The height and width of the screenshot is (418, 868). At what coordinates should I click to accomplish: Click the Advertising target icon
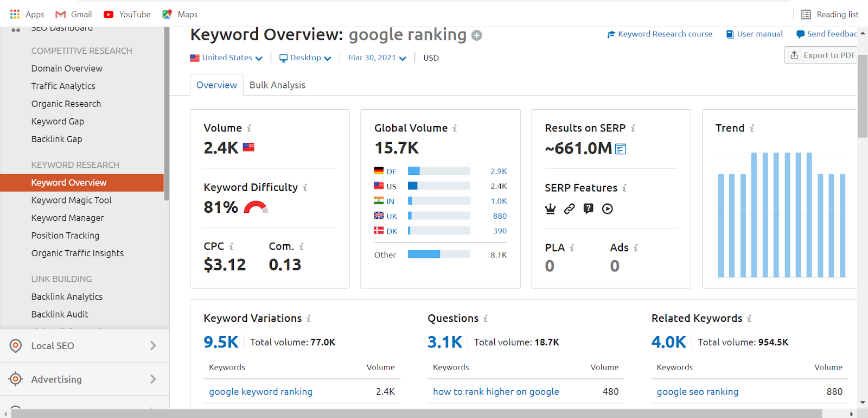pyautogui.click(x=16, y=379)
